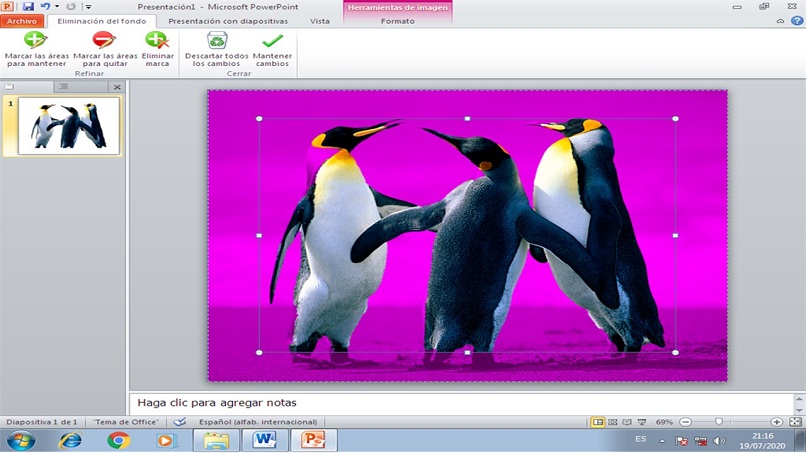Switch pane to outline tab

coord(63,86)
